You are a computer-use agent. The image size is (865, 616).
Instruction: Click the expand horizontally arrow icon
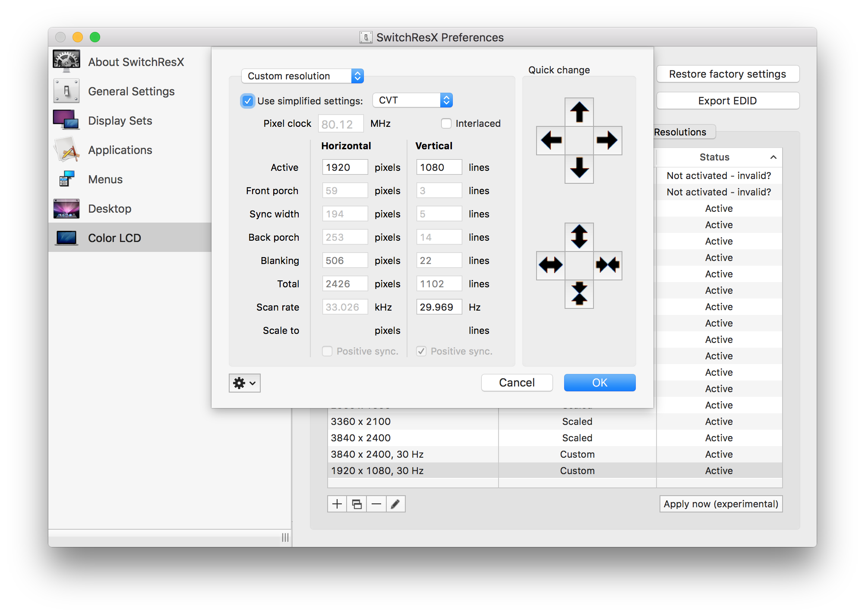tap(551, 265)
